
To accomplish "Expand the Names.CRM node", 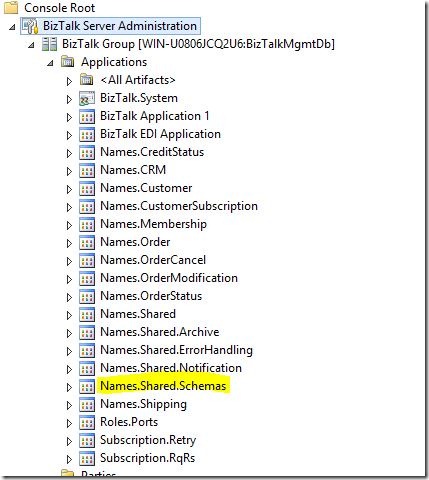I will [69, 171].
